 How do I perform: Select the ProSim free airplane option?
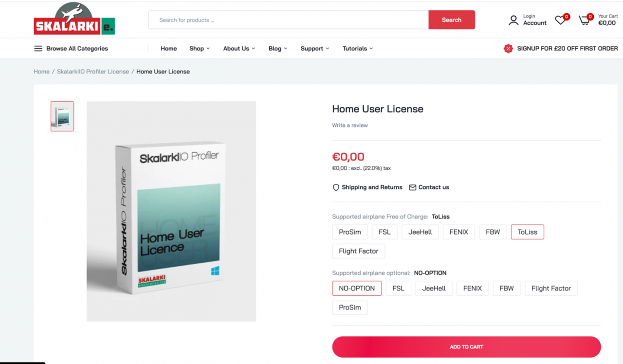350,232
